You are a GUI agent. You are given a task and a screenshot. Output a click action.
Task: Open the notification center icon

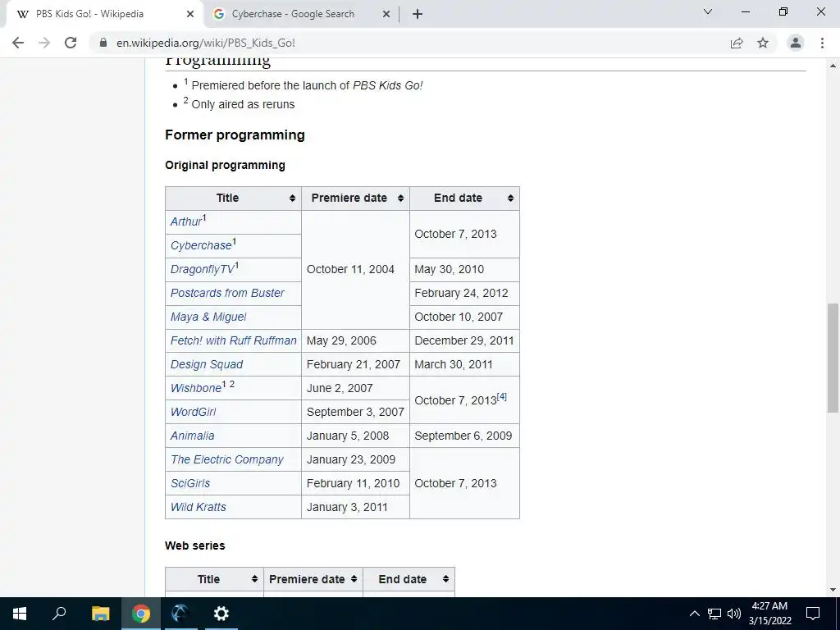(813, 614)
